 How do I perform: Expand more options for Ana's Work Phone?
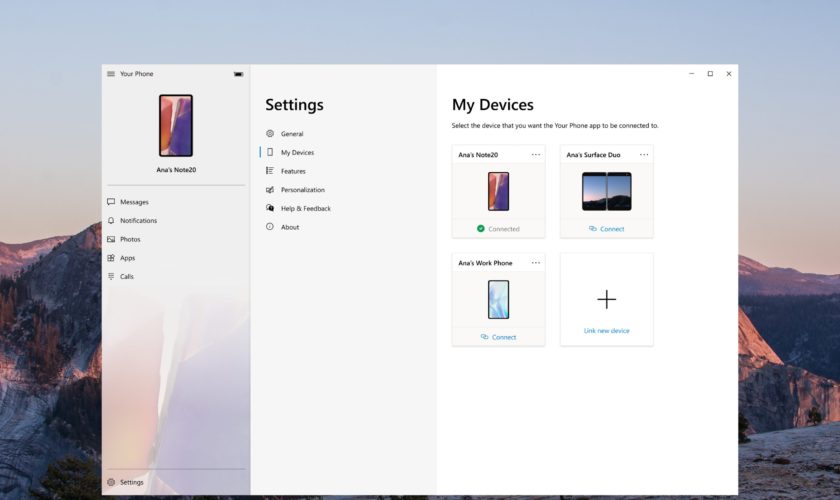pos(536,263)
